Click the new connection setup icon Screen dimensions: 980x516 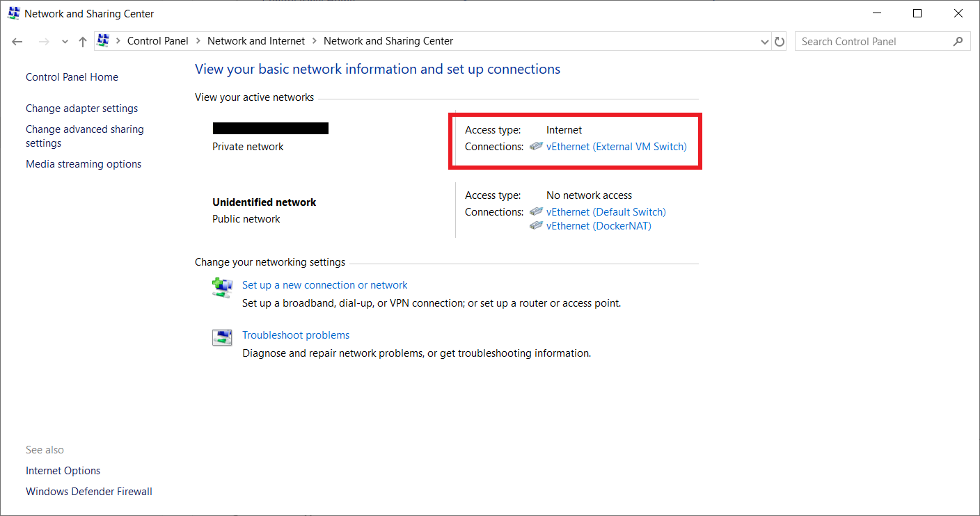(221, 288)
